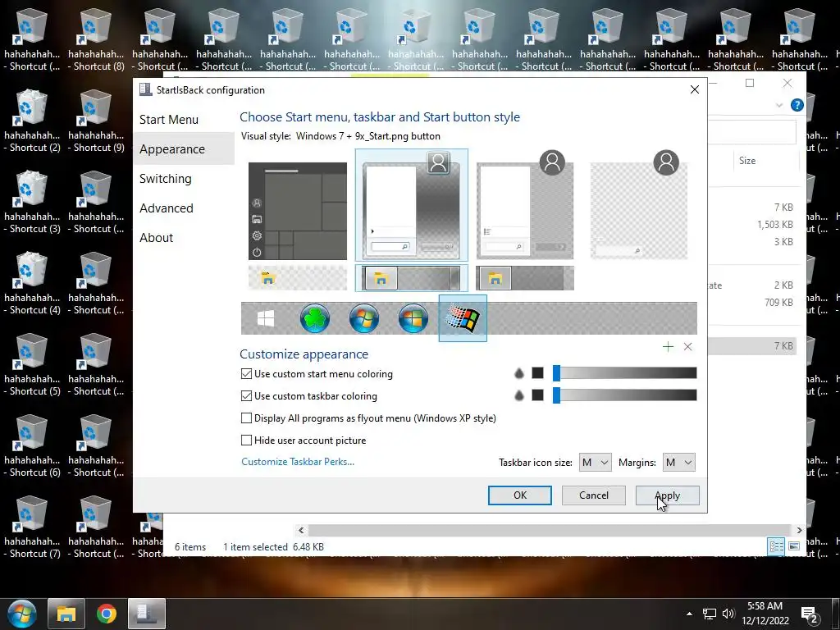
Task: Open the network tray icon
Action: pyautogui.click(x=710, y=614)
